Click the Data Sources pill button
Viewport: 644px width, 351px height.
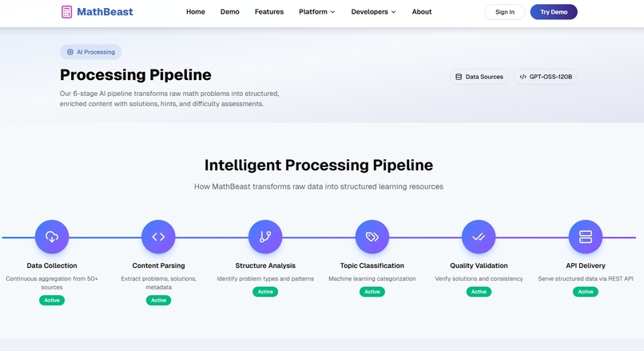(479, 77)
